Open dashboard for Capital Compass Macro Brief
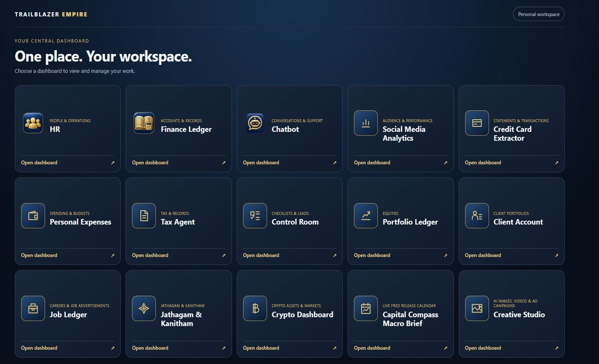The height and width of the screenshot is (364, 599). point(372,348)
